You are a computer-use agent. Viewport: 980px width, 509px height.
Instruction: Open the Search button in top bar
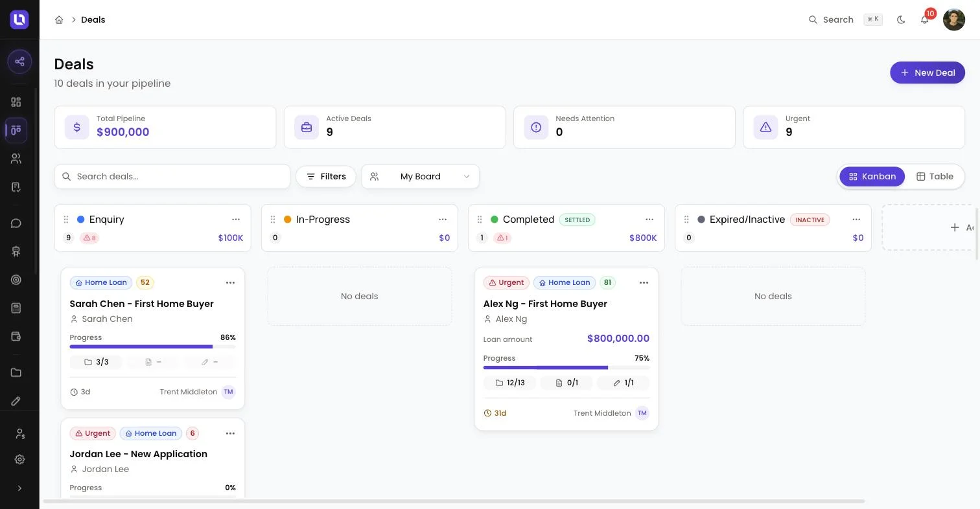click(845, 19)
